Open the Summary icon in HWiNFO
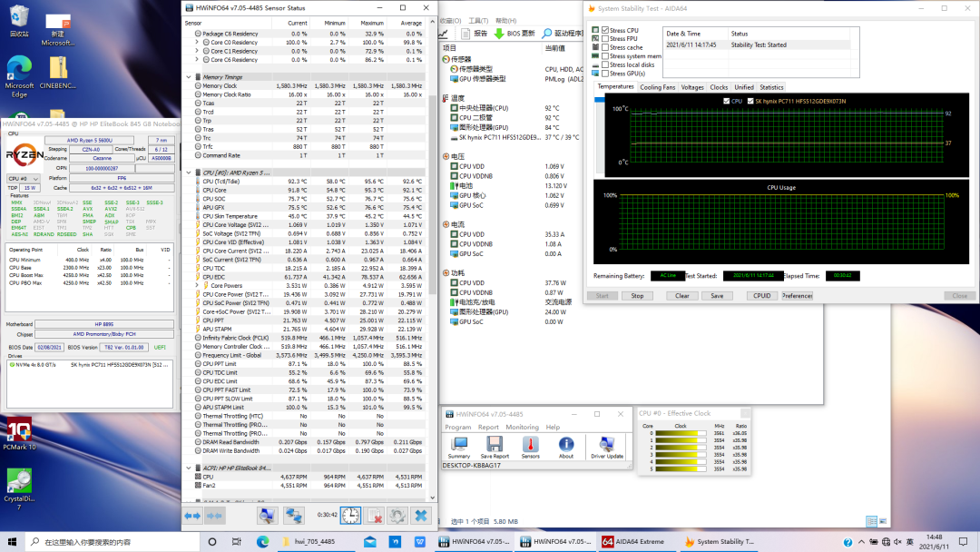 pyautogui.click(x=459, y=445)
